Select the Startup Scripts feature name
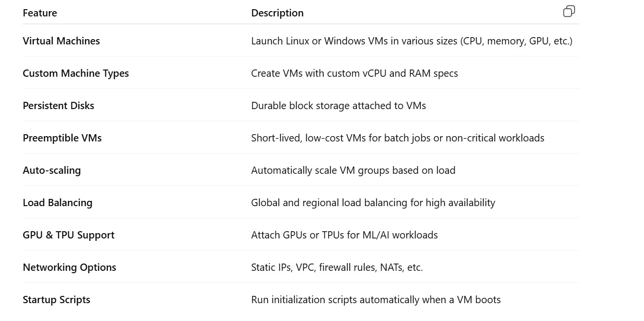Viewport: 644px width, 321px height. point(57,300)
